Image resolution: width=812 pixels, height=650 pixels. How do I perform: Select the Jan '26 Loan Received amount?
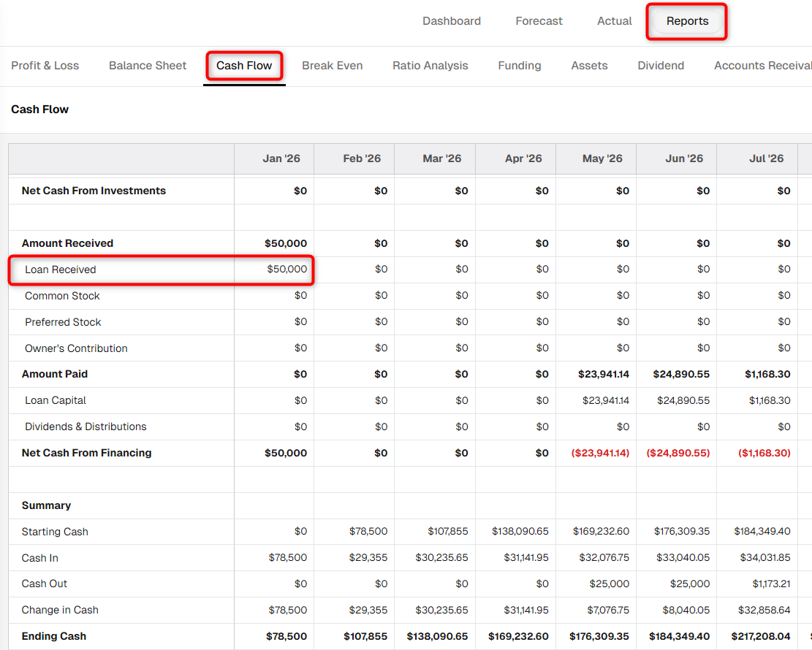coord(287,269)
